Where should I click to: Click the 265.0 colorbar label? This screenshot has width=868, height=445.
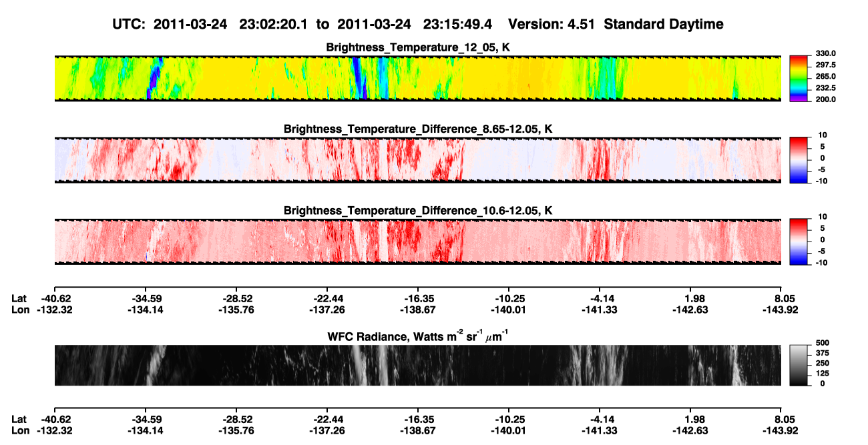[825, 76]
